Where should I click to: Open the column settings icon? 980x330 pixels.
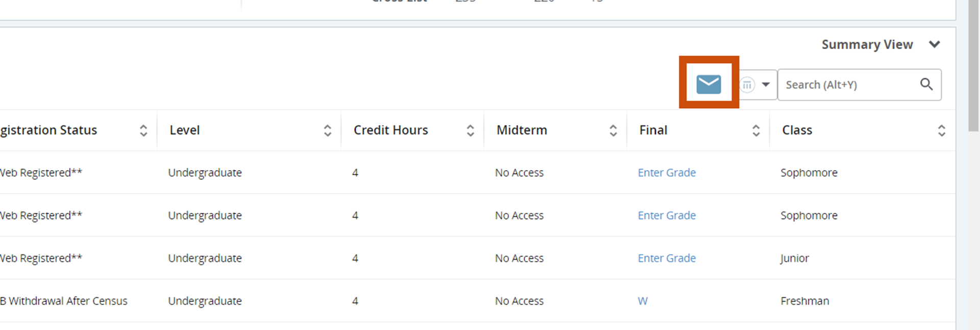pyautogui.click(x=747, y=85)
